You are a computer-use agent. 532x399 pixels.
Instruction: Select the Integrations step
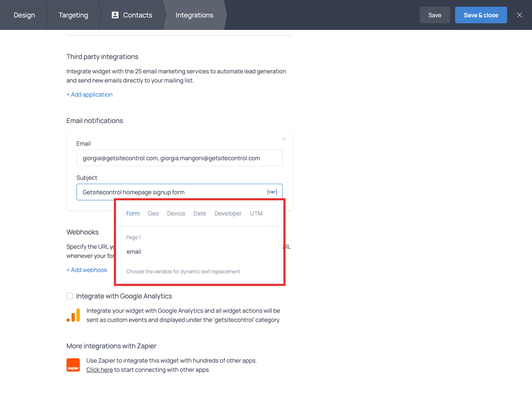194,15
